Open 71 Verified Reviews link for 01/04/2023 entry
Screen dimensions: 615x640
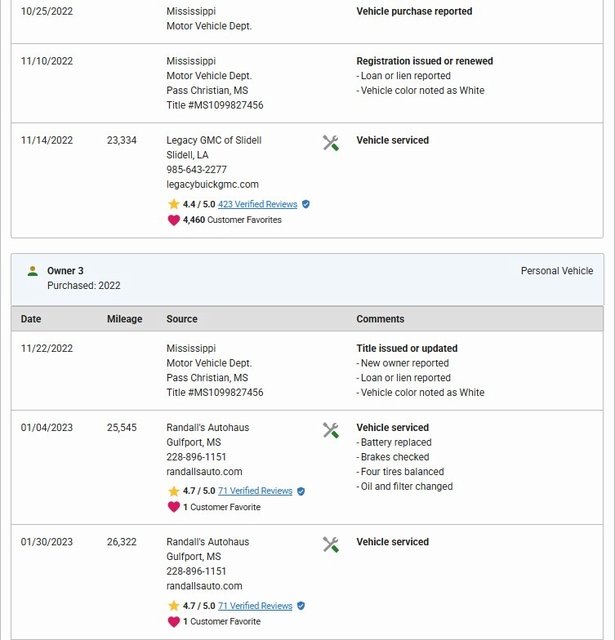pyautogui.click(x=255, y=491)
